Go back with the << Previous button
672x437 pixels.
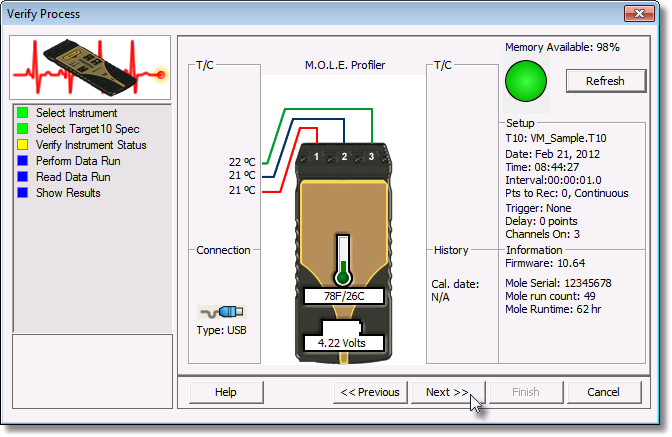(370, 392)
